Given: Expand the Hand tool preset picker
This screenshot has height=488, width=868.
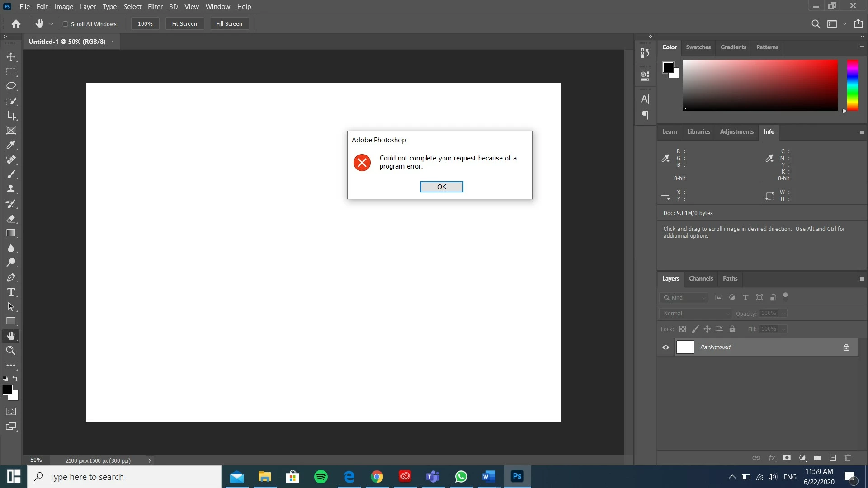Looking at the screenshot, I should point(51,24).
